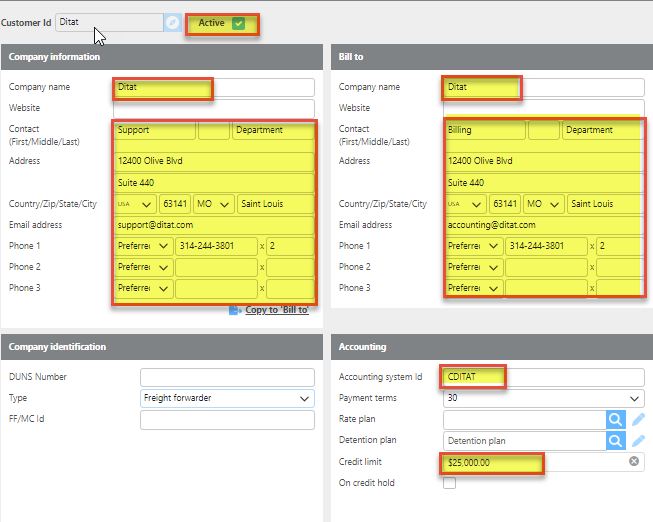Click the Copy to 'Bill to' link
Screen dimensions: 653x522
click(277, 310)
